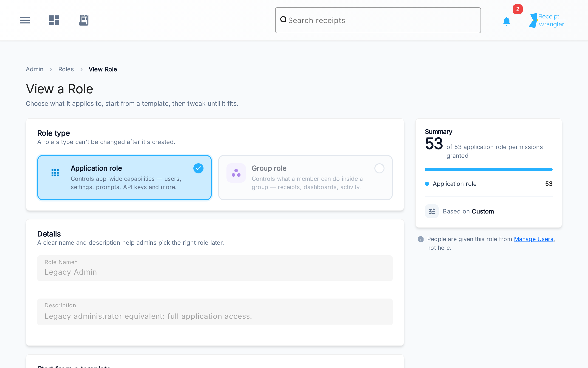Click the first breadcrumb chevron after Admin
The width and height of the screenshot is (588, 368).
coord(51,69)
